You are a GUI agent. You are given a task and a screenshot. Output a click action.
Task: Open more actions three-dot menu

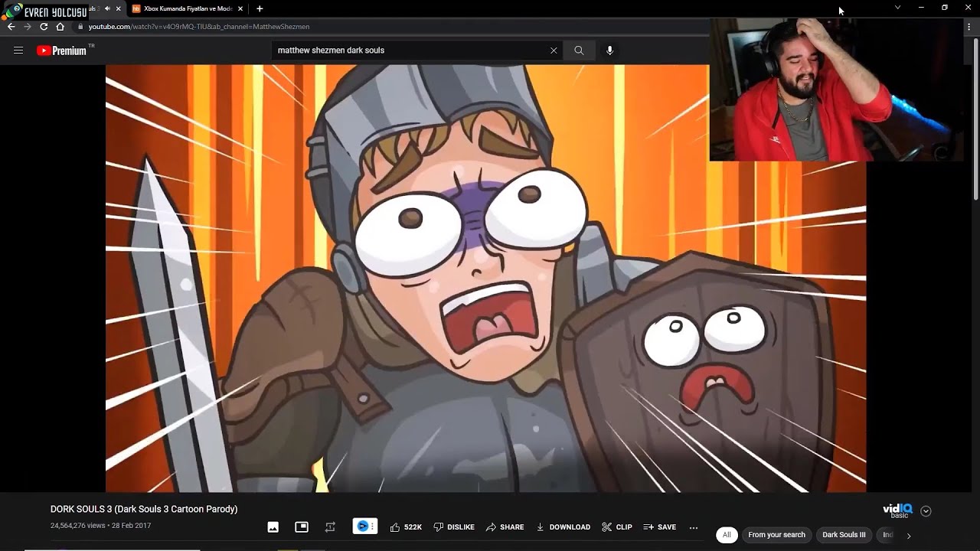(x=694, y=527)
